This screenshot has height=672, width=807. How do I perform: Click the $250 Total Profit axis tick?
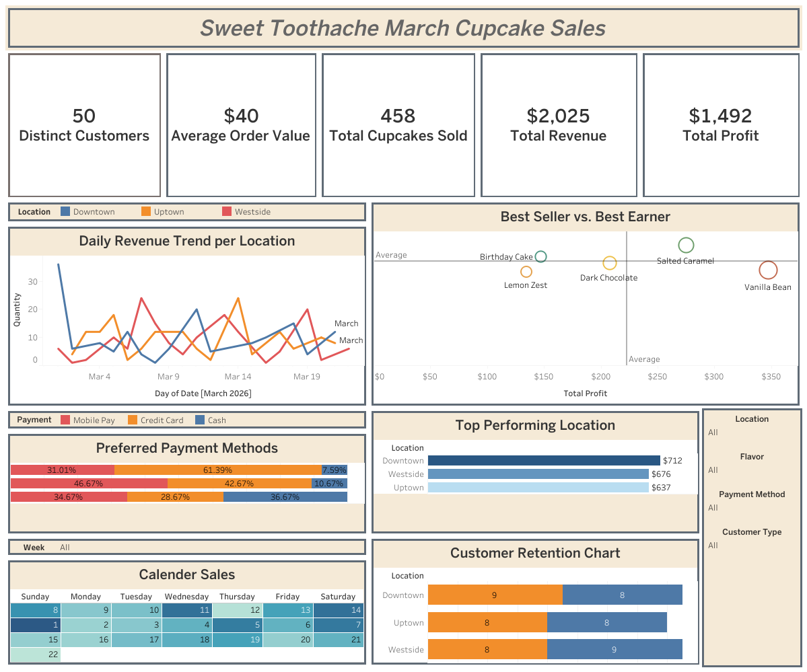[x=657, y=377]
